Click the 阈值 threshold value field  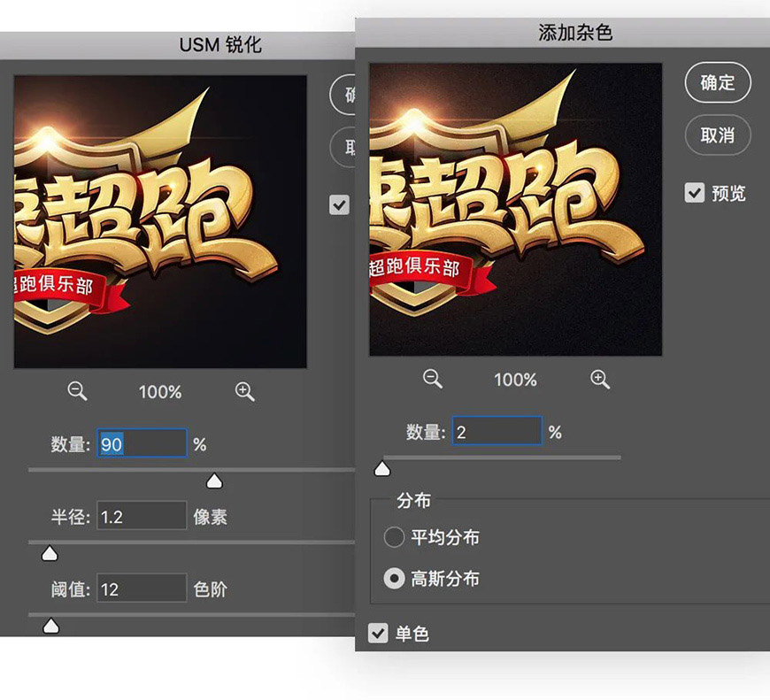coord(140,588)
